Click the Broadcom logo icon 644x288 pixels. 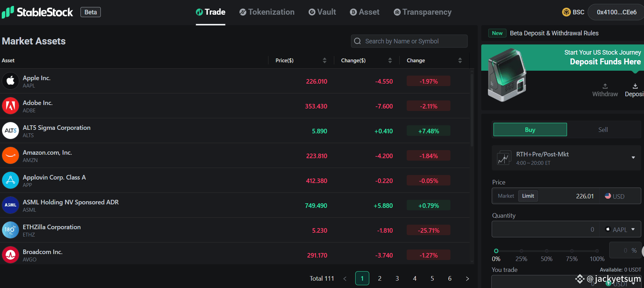click(10, 255)
